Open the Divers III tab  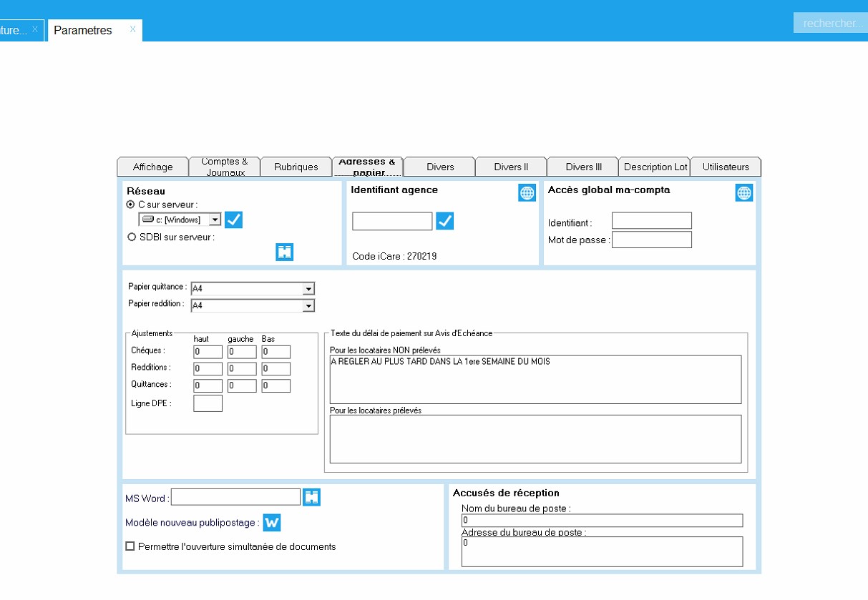coord(583,167)
